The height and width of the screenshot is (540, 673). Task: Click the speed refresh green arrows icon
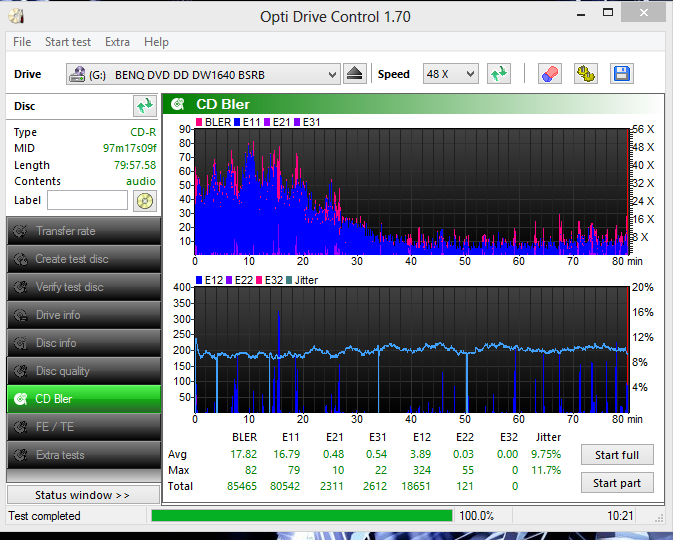[499, 74]
